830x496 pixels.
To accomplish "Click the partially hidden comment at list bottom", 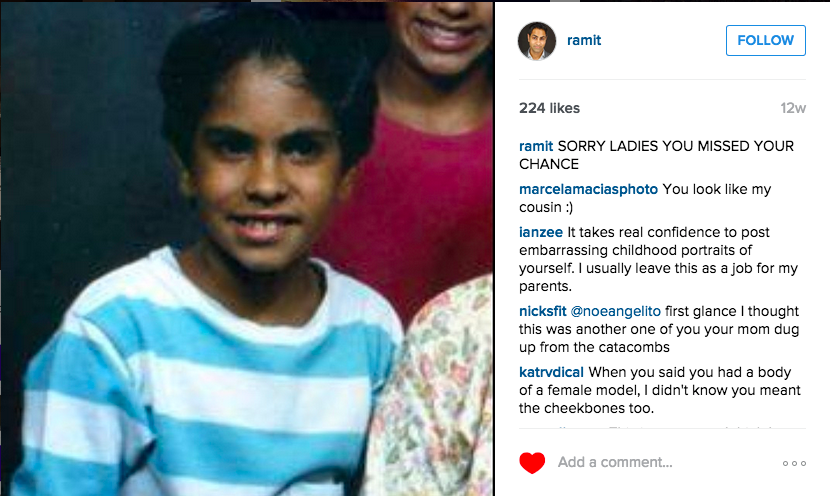I will 662,426.
